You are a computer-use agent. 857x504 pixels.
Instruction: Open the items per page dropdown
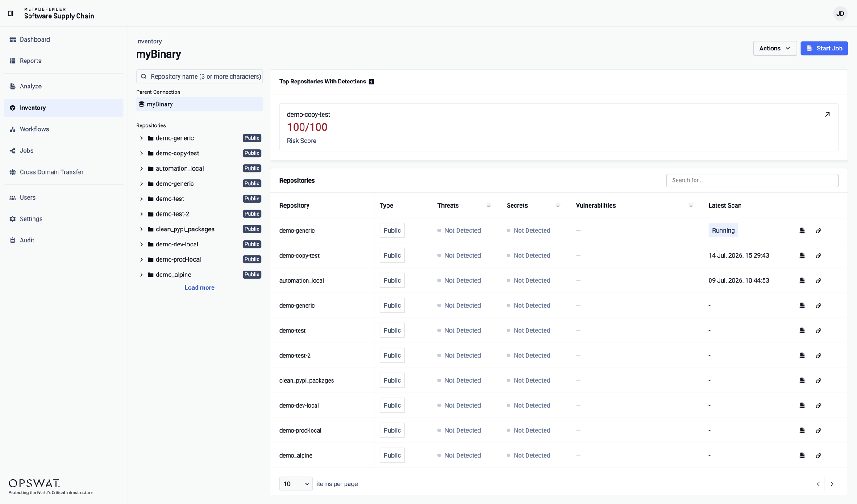click(x=296, y=484)
